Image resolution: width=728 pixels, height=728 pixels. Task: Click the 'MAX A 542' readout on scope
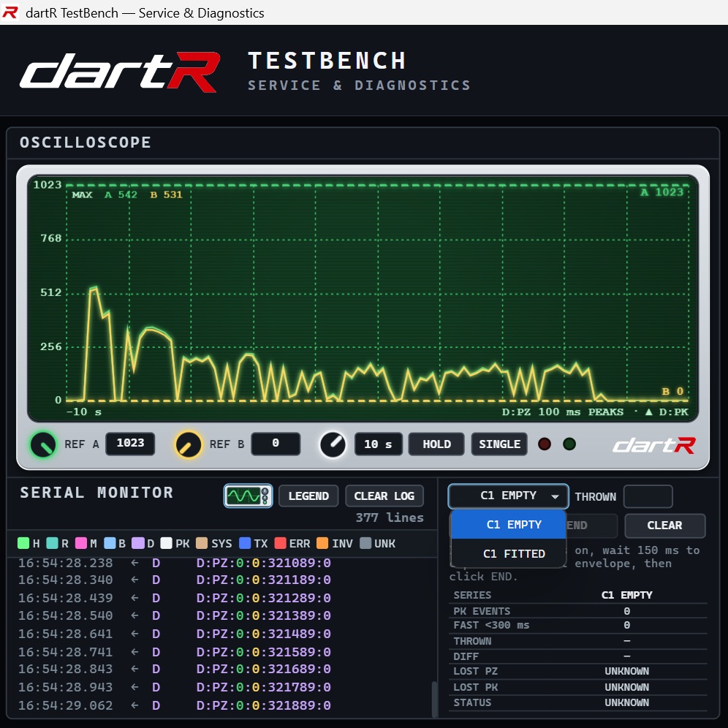tap(105, 194)
